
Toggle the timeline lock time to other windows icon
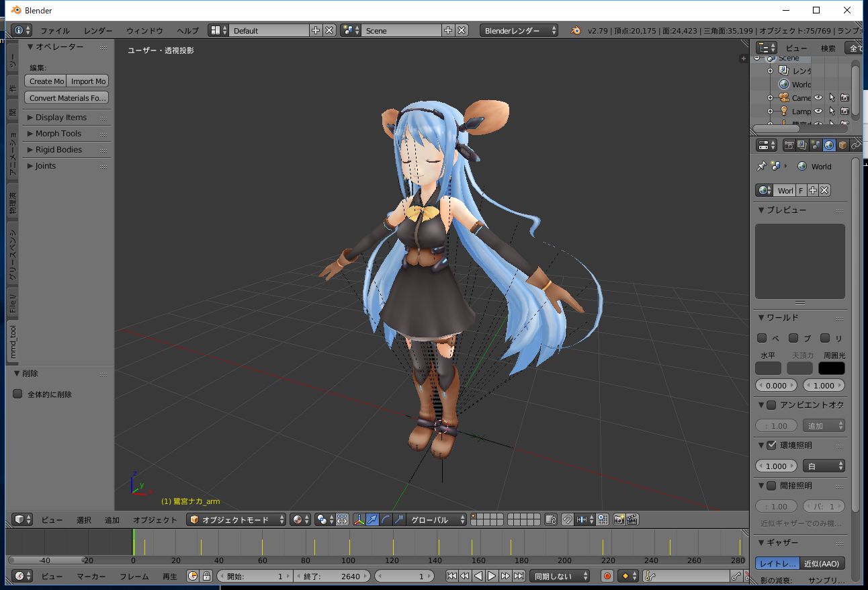[206, 576]
